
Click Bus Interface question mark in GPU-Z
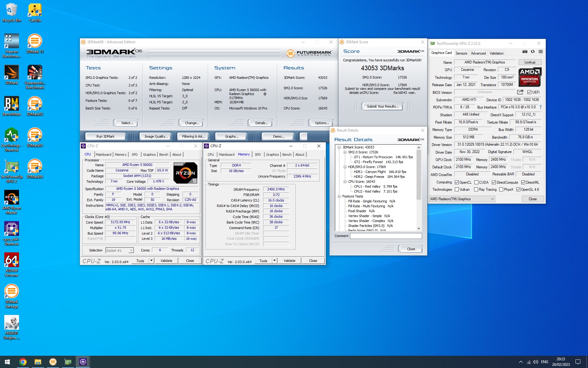541,107
